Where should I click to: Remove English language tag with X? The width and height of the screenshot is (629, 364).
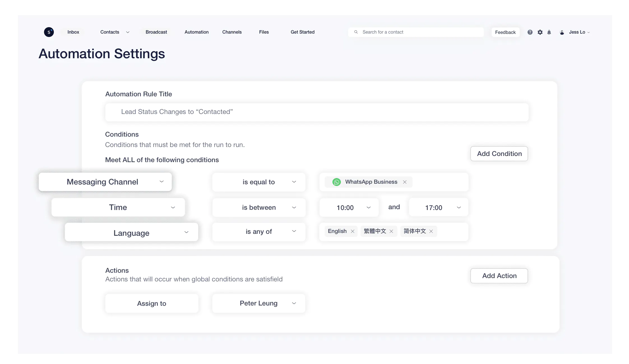pos(353,231)
